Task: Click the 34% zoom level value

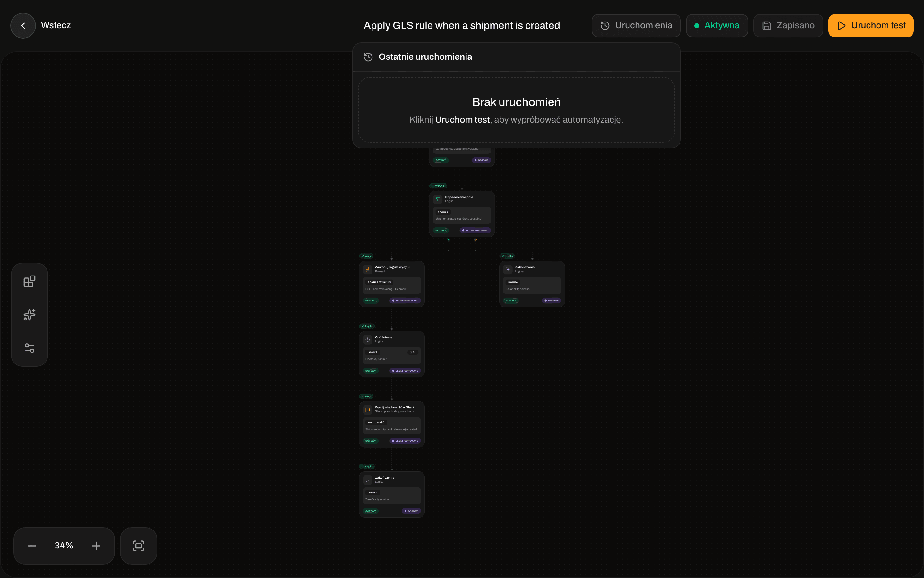Action: pos(64,546)
